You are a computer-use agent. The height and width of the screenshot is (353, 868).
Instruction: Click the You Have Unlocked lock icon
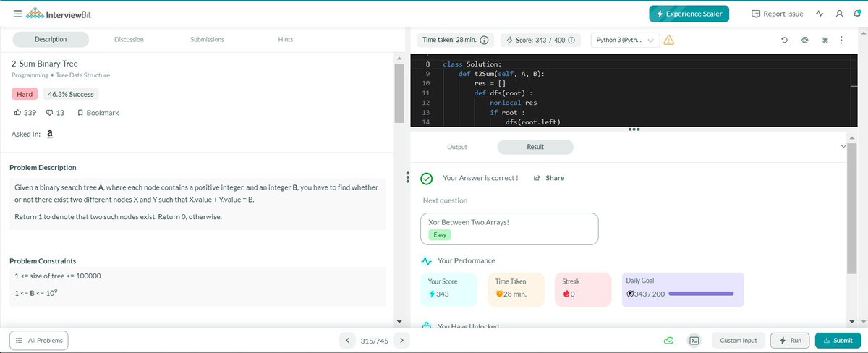point(427,326)
